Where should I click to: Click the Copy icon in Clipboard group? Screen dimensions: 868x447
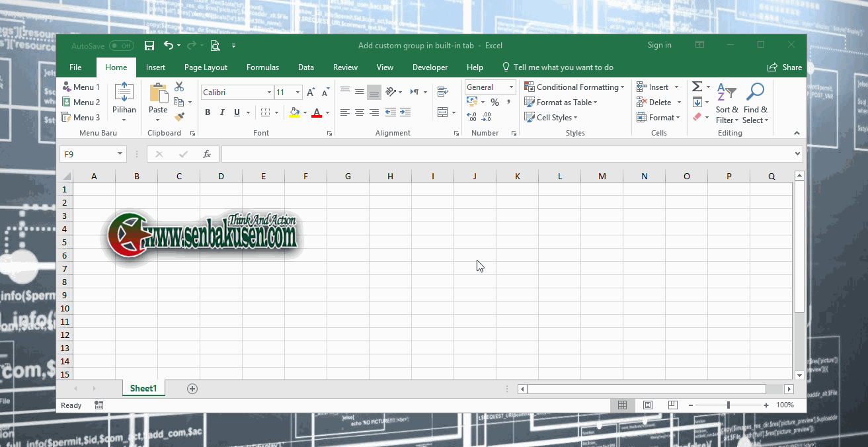click(178, 102)
